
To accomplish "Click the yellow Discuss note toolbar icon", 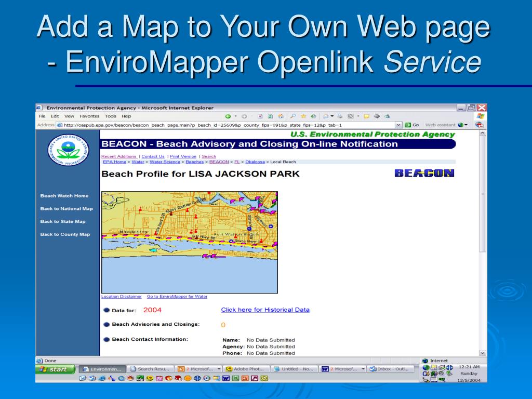I will coord(366,116).
